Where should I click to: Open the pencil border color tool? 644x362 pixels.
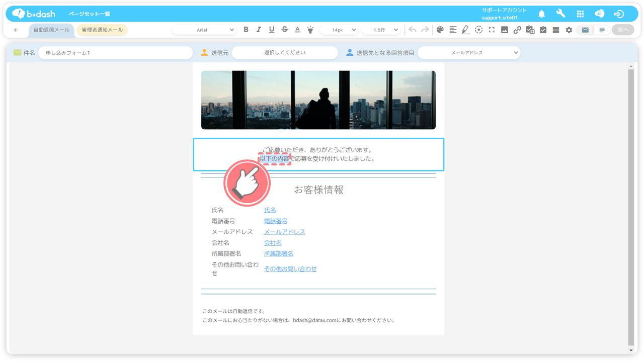coord(466,30)
